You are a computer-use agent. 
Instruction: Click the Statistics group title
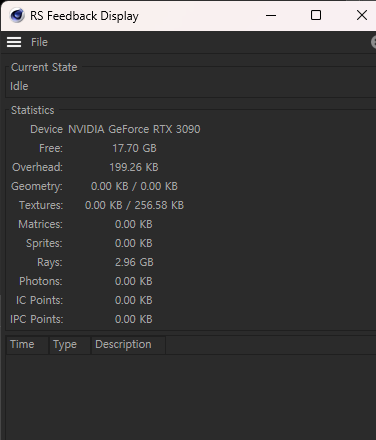click(33, 110)
